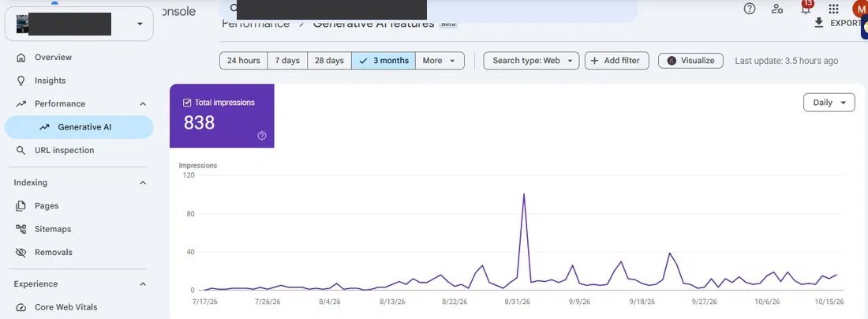
Task: Collapse the Performance section chevron
Action: click(x=142, y=103)
